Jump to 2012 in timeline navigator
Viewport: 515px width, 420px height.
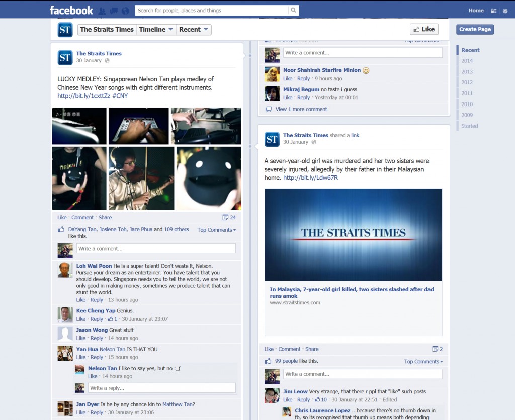(x=467, y=83)
